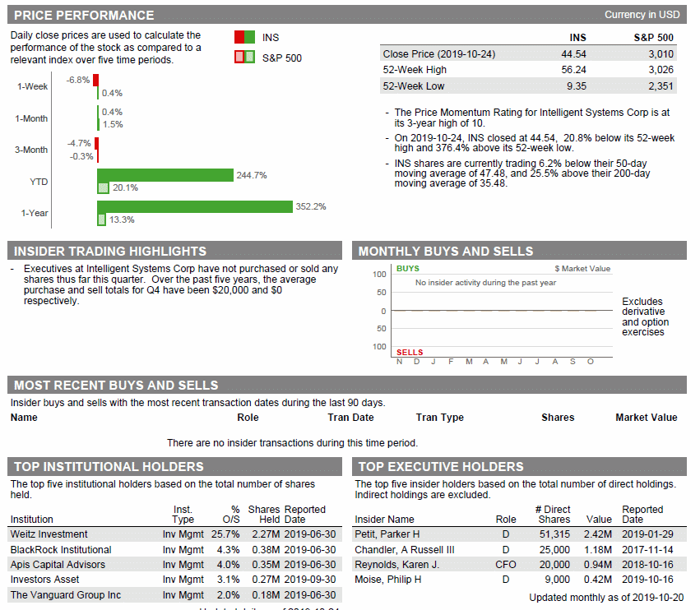Click the -6.8% 1-Week value
Screen dimensions: 700x610
coord(78,81)
